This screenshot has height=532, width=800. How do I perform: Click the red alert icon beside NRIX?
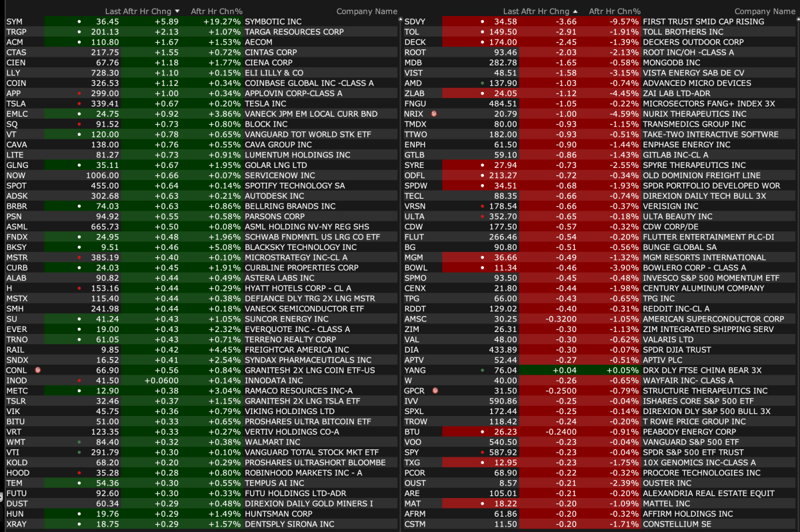pyautogui.click(x=434, y=114)
